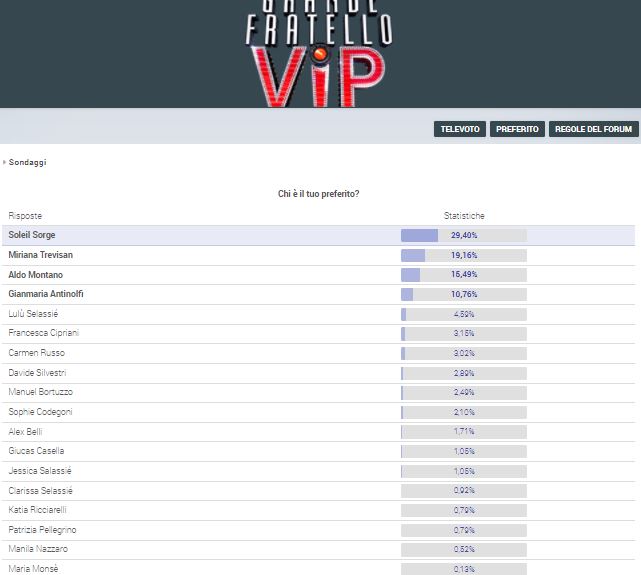Click Soleil Sorge's 29,40% result bar
641x575 pixels.
point(464,235)
